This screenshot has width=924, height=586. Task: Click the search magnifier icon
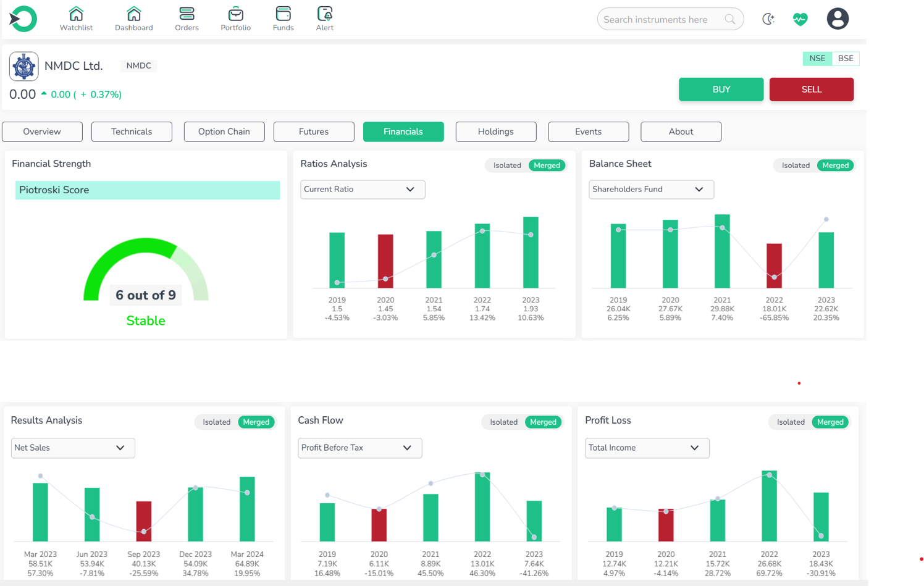[x=730, y=19]
